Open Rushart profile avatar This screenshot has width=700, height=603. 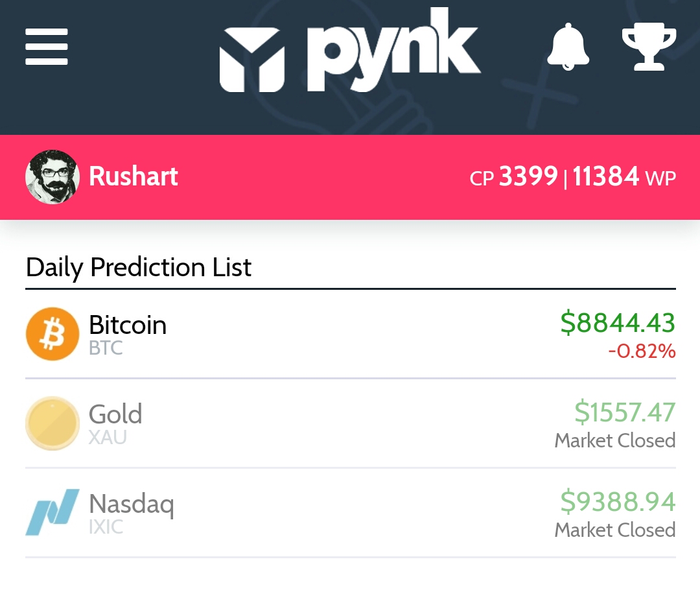pyautogui.click(x=52, y=177)
